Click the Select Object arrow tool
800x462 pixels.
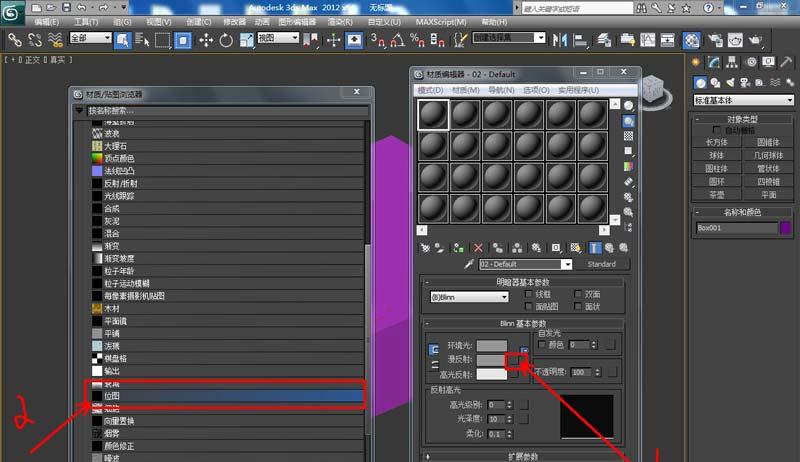tap(122, 40)
